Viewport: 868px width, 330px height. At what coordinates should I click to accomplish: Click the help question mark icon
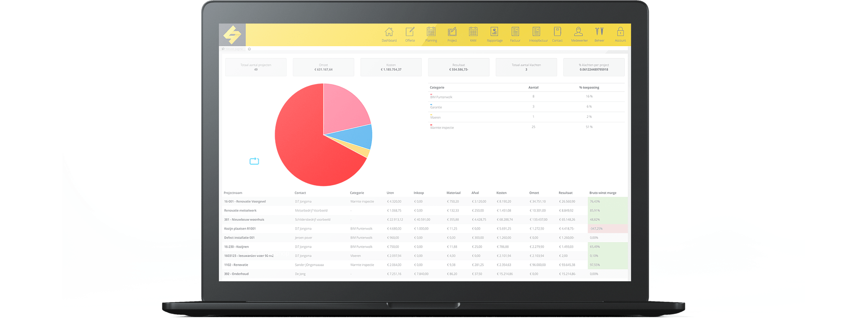click(249, 49)
